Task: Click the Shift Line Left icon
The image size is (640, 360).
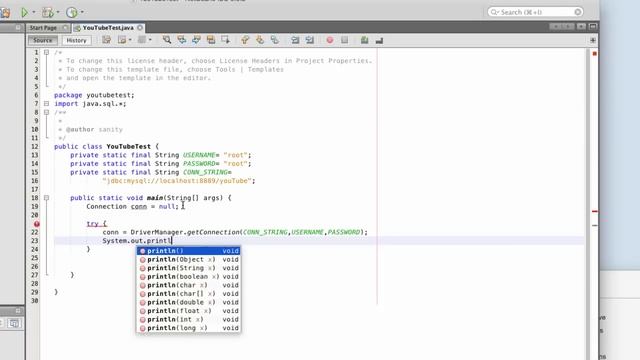Action: point(295,40)
